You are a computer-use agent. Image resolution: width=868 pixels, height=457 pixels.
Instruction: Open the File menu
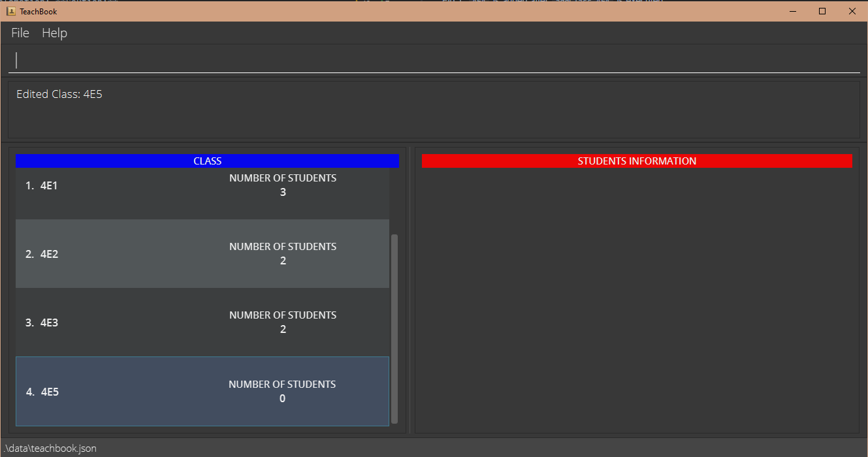20,33
